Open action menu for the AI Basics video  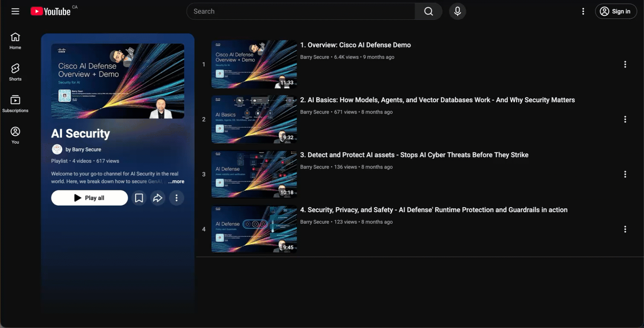click(625, 119)
